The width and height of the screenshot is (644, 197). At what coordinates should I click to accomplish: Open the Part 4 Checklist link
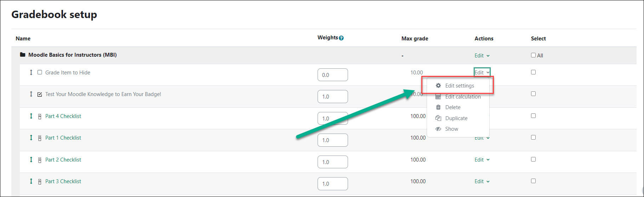coord(63,116)
